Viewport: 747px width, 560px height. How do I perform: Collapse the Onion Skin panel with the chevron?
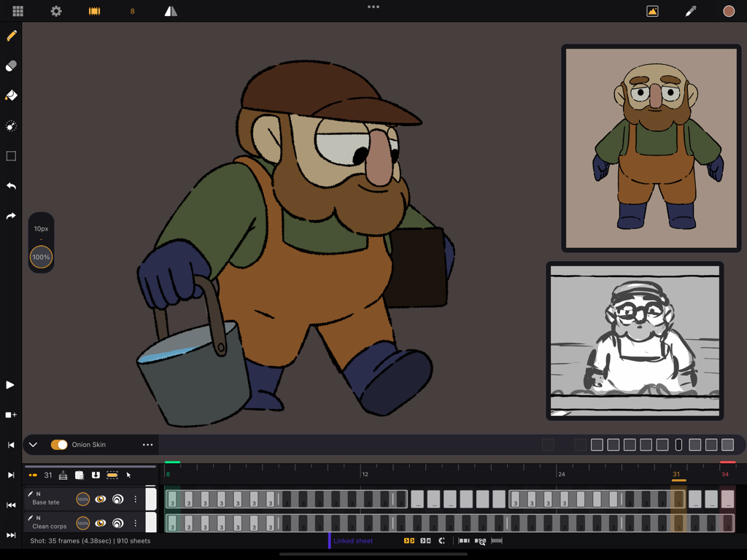33,444
